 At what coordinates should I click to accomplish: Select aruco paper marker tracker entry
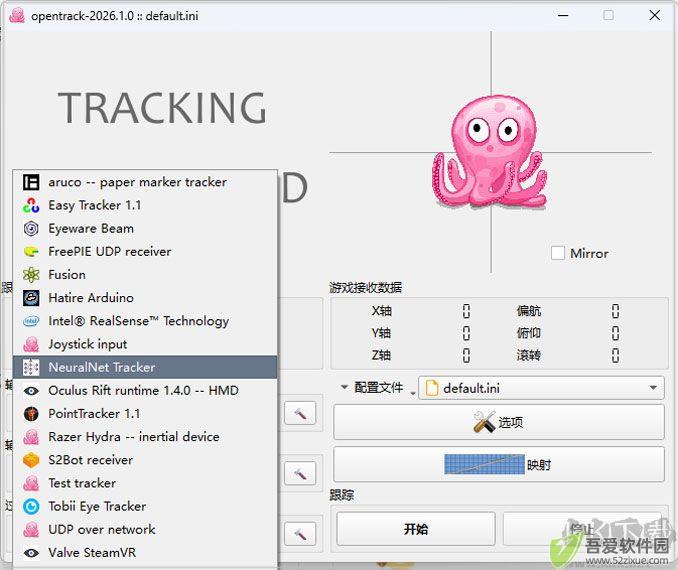pos(145,182)
